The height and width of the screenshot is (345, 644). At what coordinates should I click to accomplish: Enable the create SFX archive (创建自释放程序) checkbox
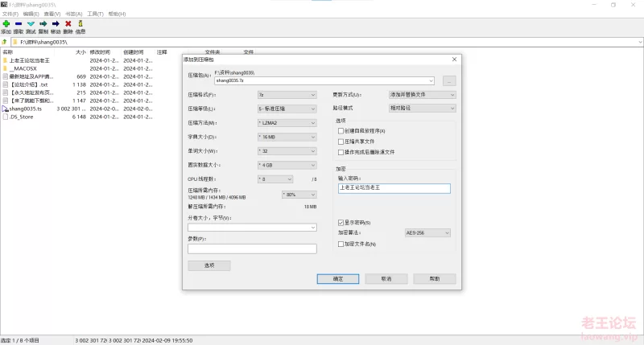(341, 130)
